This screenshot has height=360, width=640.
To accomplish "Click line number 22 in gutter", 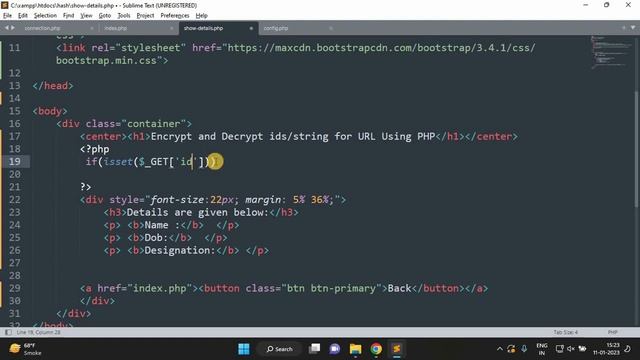I will pyautogui.click(x=15, y=200).
